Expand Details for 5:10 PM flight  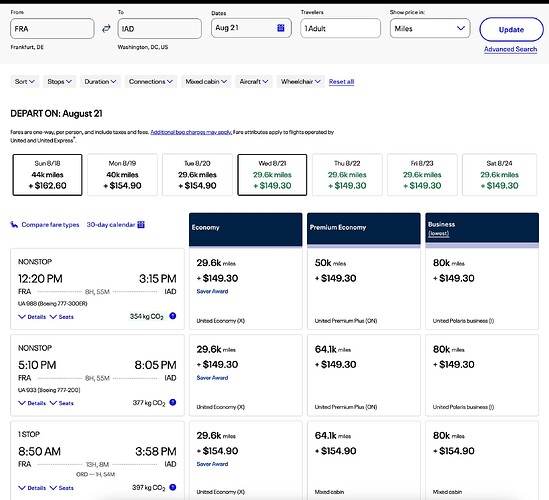pyautogui.click(x=32, y=403)
